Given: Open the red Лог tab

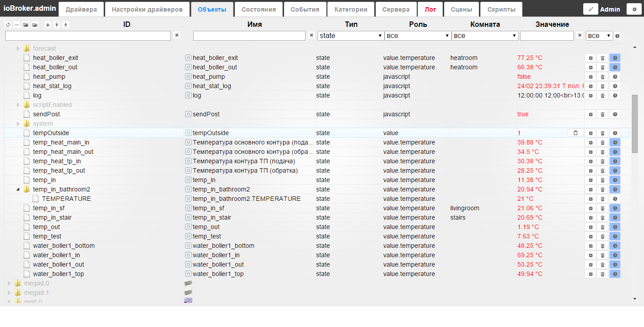Looking at the screenshot, I should (x=430, y=9).
